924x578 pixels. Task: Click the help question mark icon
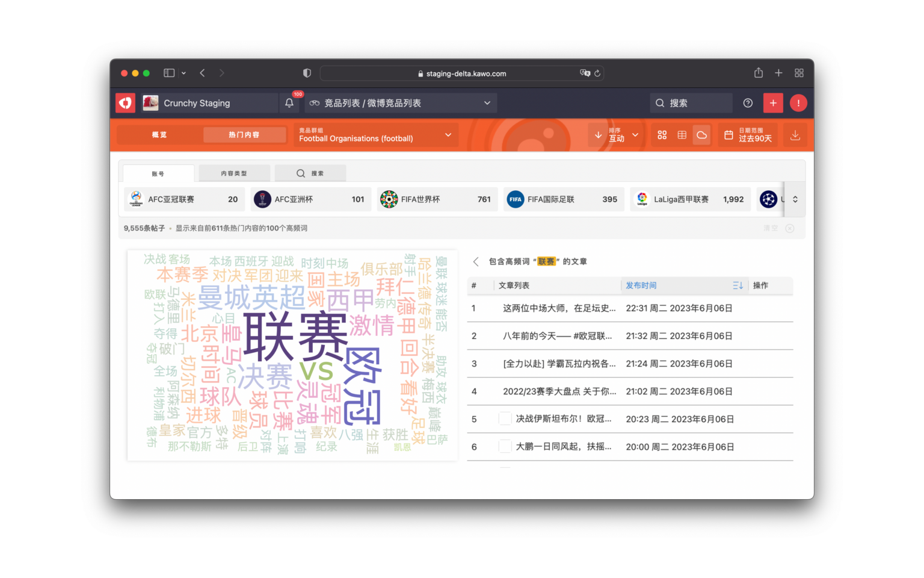(x=747, y=103)
